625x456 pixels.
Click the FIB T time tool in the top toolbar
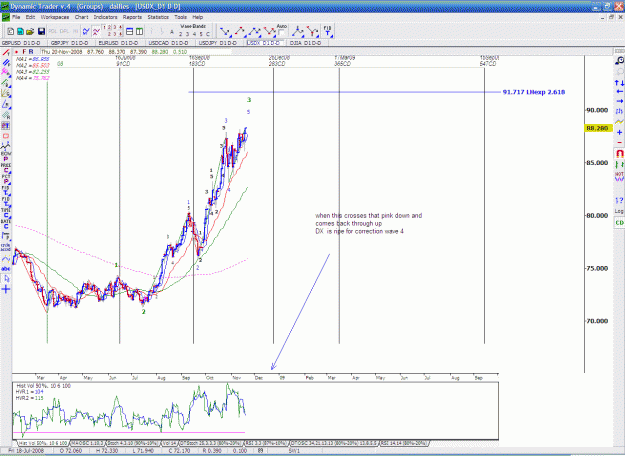[327, 31]
